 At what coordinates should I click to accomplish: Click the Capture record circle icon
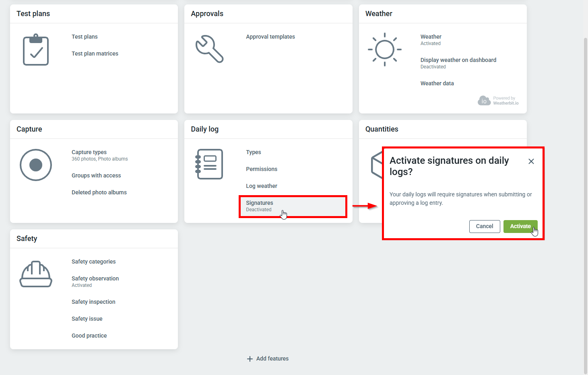pos(36,165)
